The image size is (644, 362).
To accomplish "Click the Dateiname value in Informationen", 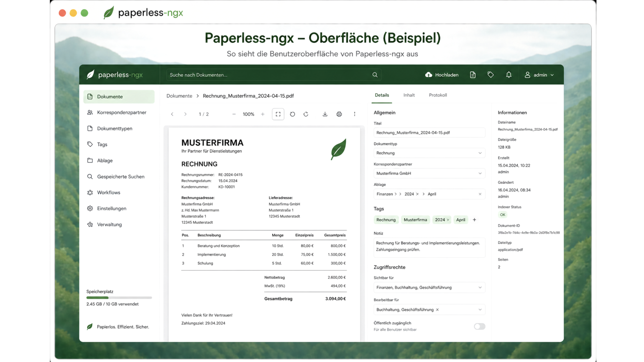I will tap(527, 129).
